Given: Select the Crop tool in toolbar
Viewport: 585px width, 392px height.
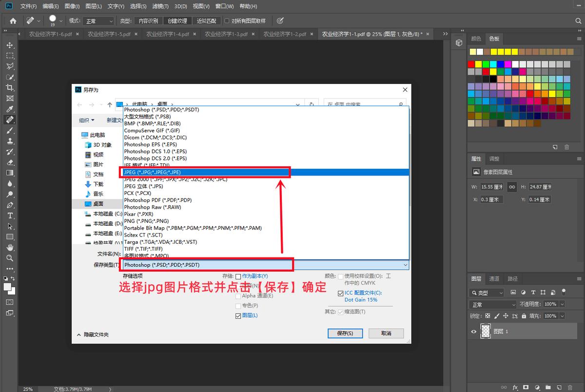Looking at the screenshot, I should [x=10, y=87].
